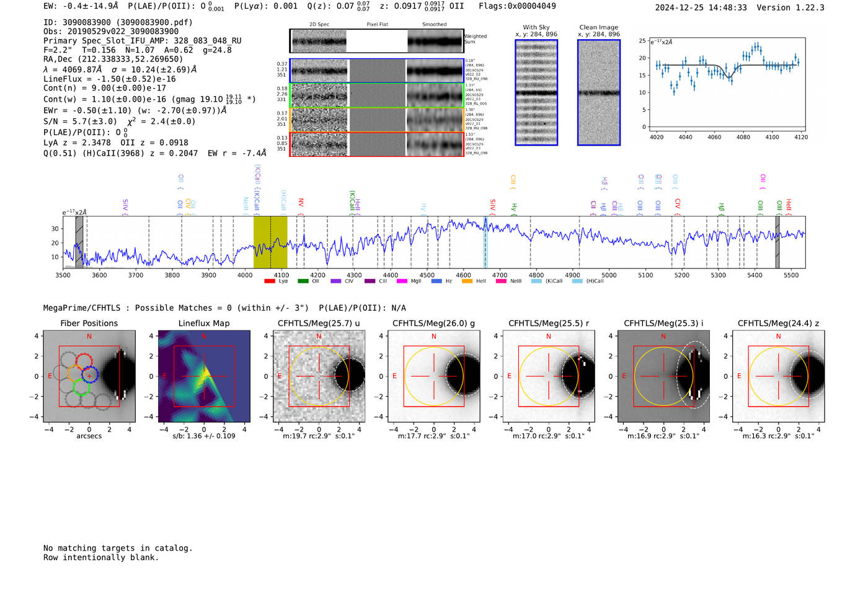868x591 pixels.
Task: Click the Smoothed column header
Action: click(x=435, y=25)
